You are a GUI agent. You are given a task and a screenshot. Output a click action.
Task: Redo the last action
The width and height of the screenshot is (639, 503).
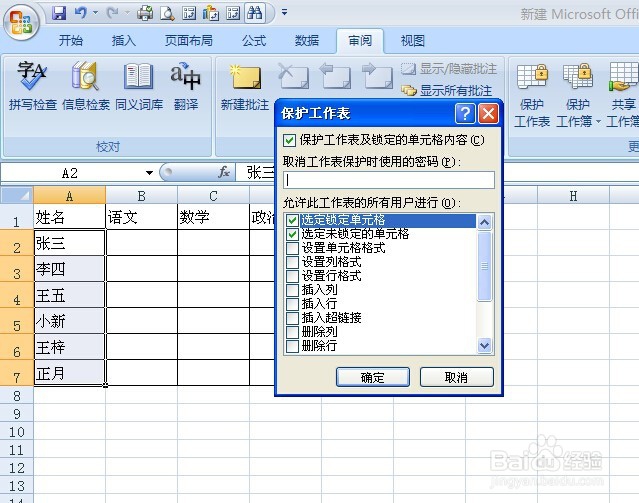[113, 13]
